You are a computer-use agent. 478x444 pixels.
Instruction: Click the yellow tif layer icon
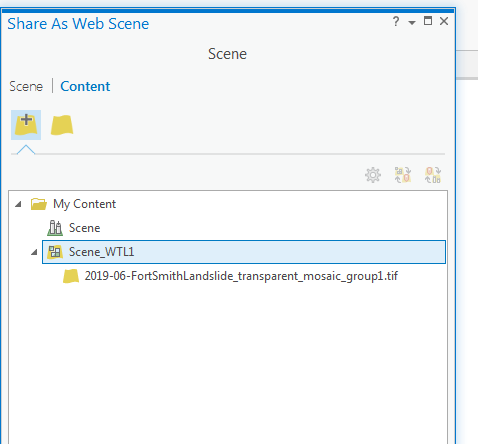(x=71, y=276)
